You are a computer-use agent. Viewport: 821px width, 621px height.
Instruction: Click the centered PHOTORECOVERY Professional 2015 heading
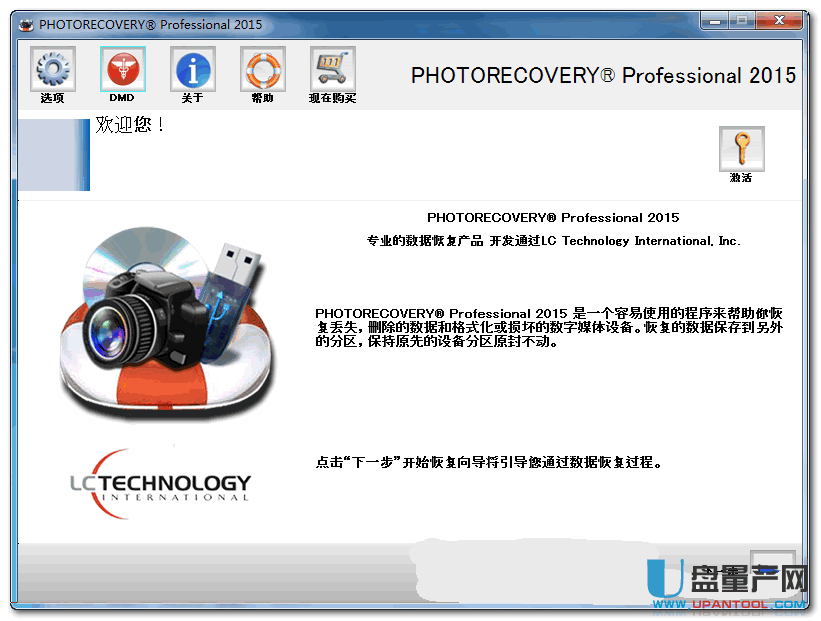click(x=552, y=217)
